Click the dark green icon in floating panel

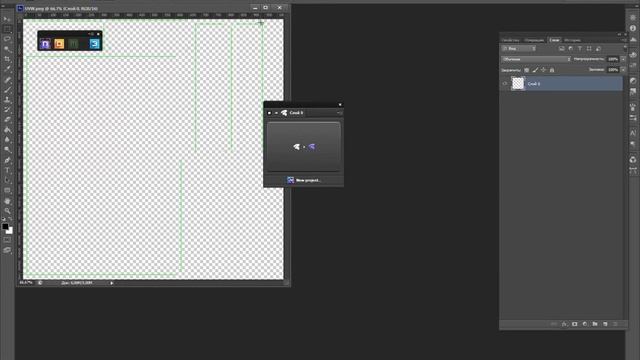tap(73, 44)
